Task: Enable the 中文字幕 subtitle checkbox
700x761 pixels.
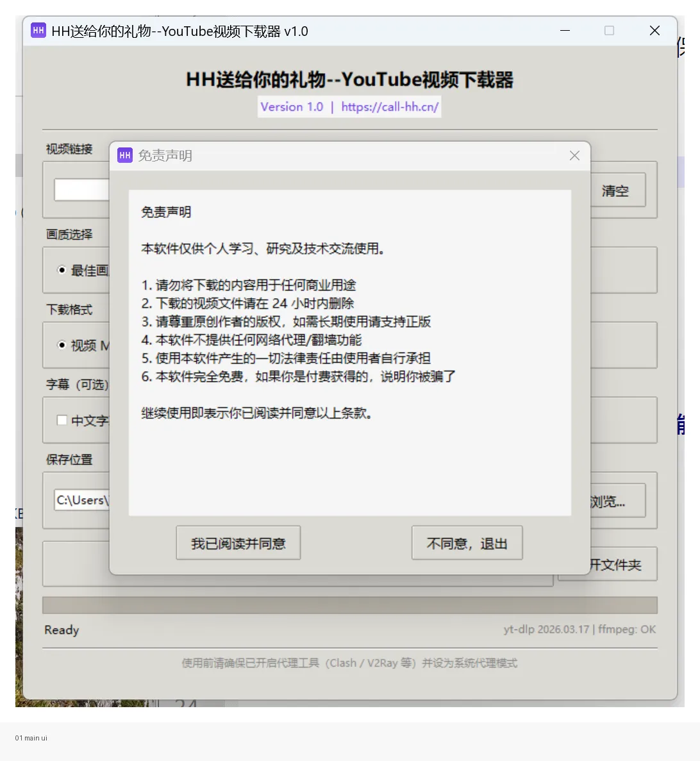Action: click(62, 420)
